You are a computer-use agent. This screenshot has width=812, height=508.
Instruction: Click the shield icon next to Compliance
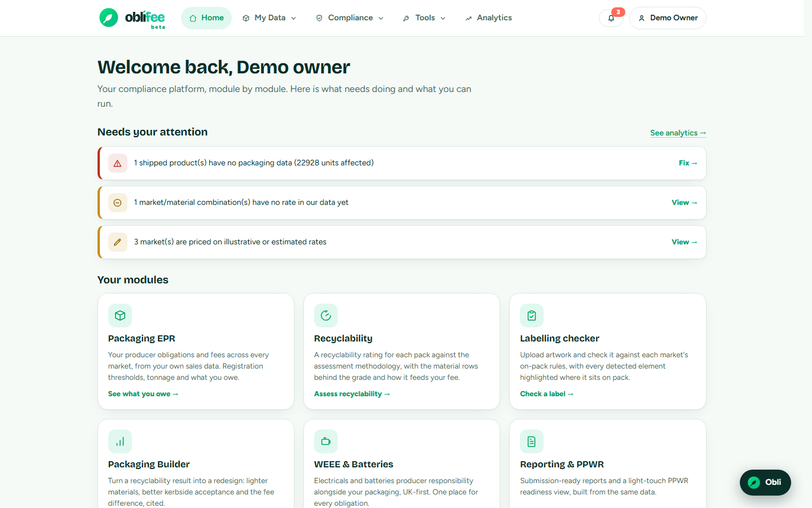pyautogui.click(x=319, y=18)
